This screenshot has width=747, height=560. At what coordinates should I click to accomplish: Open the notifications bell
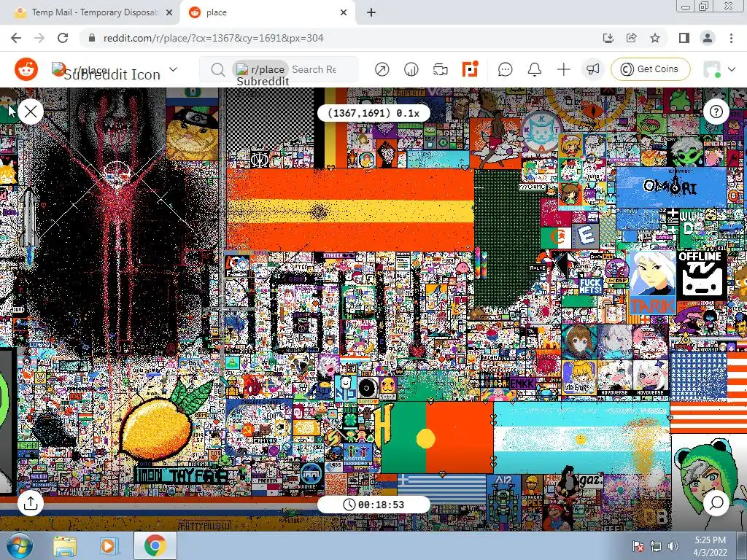click(x=535, y=69)
